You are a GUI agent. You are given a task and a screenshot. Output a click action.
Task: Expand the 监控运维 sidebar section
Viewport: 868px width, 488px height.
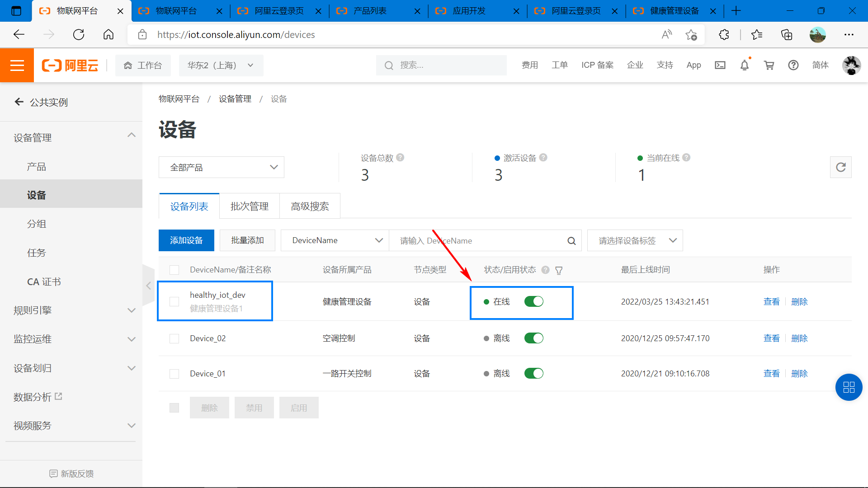[x=132, y=339]
